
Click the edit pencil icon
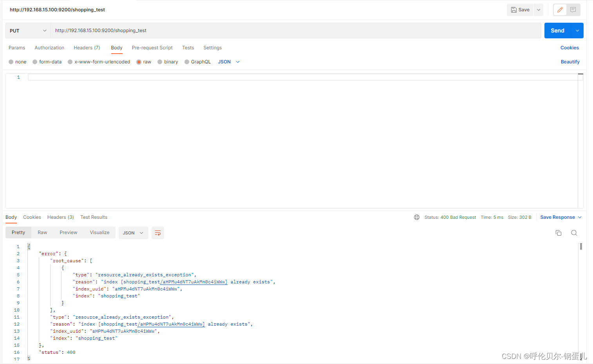(x=560, y=10)
